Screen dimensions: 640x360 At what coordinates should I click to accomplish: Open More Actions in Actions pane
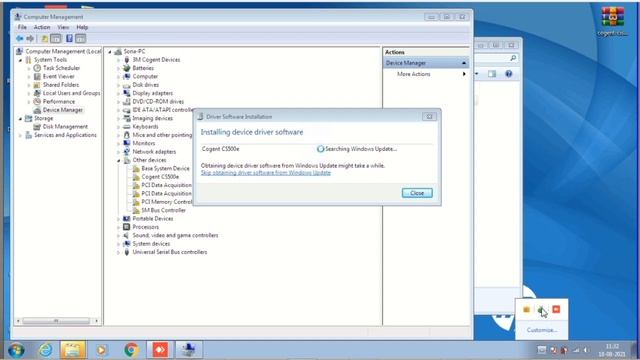point(413,74)
